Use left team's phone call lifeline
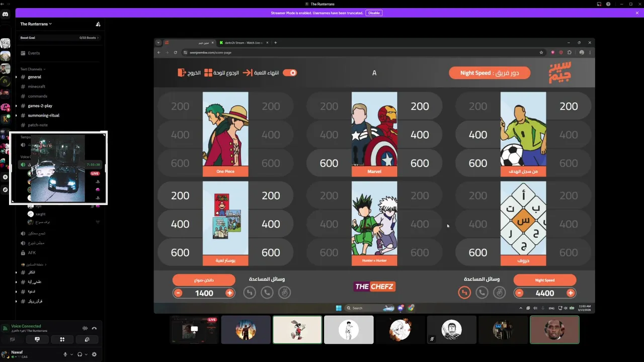 (267, 293)
